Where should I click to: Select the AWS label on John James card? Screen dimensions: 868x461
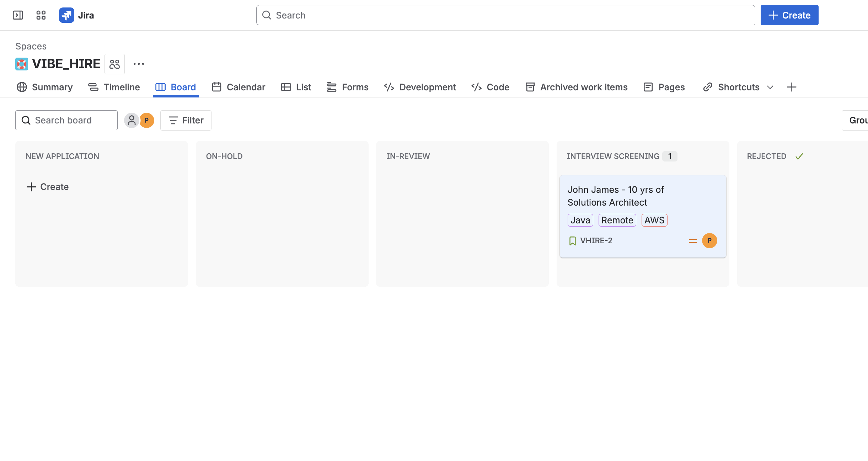[x=654, y=220]
